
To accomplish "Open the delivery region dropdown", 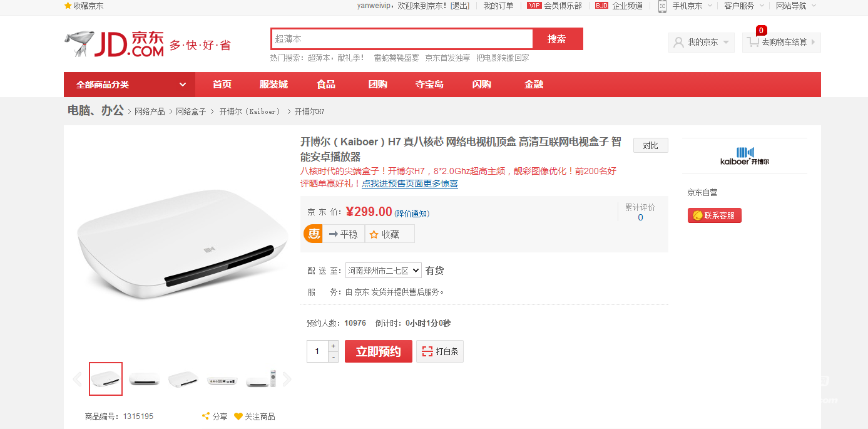I will click(x=383, y=271).
